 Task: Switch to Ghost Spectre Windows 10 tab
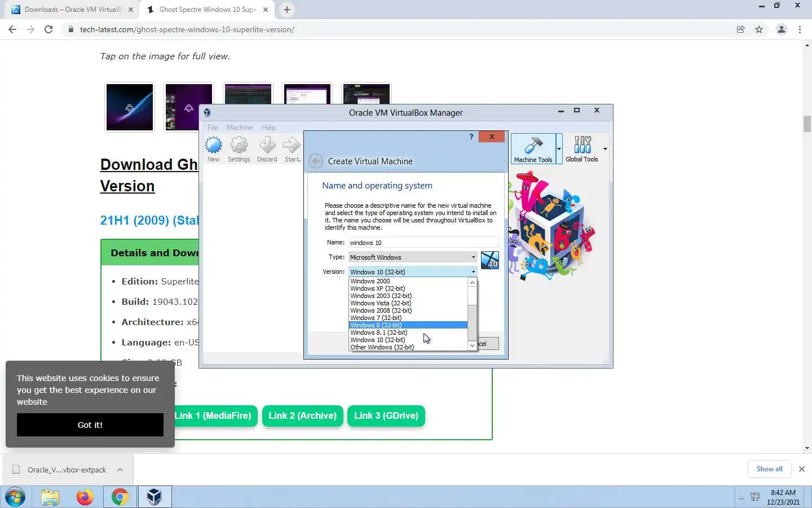tap(207, 10)
